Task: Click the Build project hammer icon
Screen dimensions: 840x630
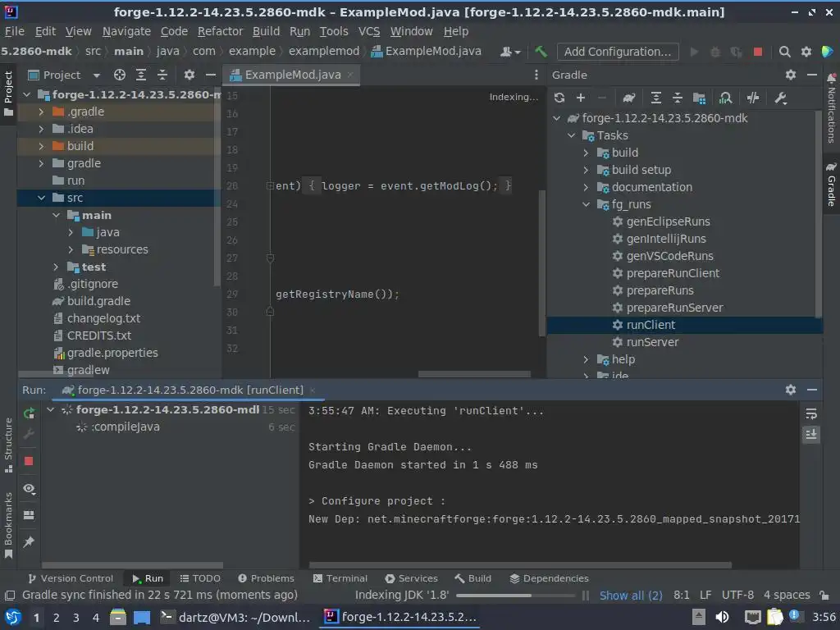Action: pyautogui.click(x=541, y=52)
